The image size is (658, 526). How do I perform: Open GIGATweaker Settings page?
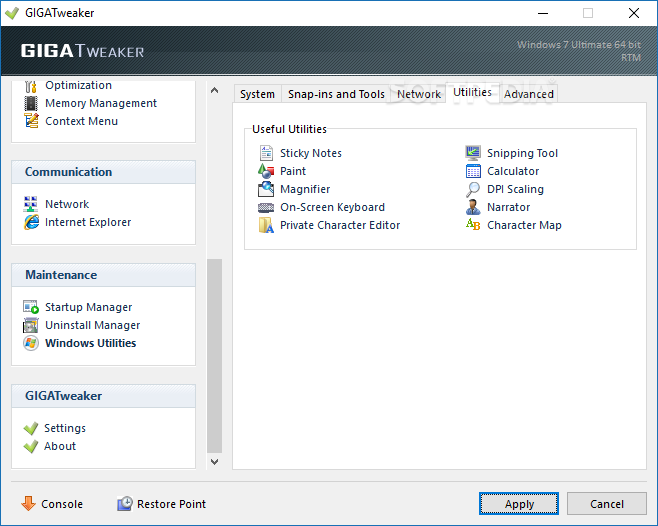65,428
